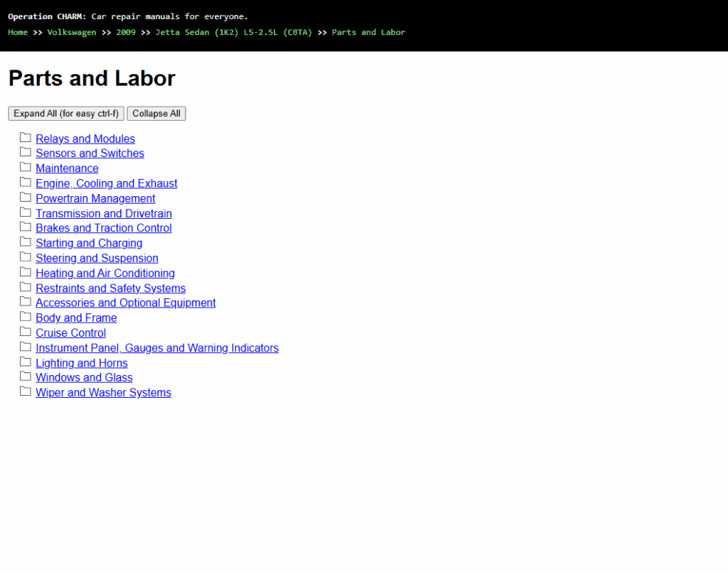Click folder icon next to Lighting and Horns
Viewport: 728px width, 574px height.
pyautogui.click(x=26, y=362)
